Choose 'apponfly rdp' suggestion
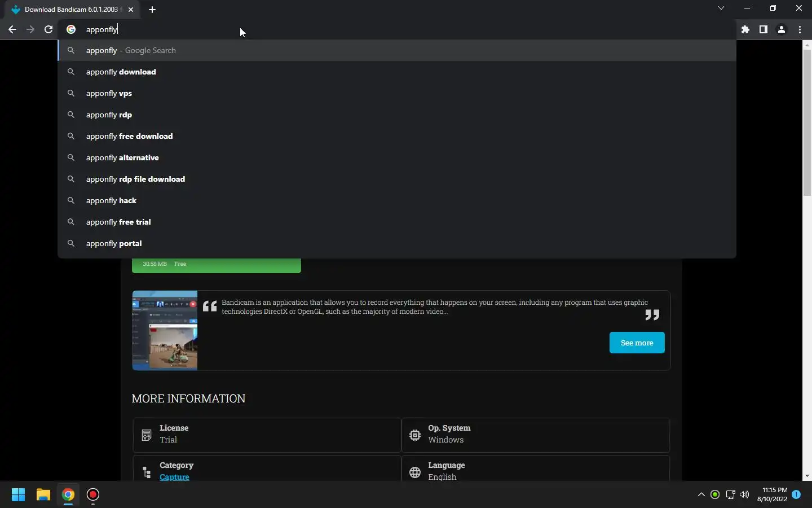The height and width of the screenshot is (508, 812). (x=397, y=115)
